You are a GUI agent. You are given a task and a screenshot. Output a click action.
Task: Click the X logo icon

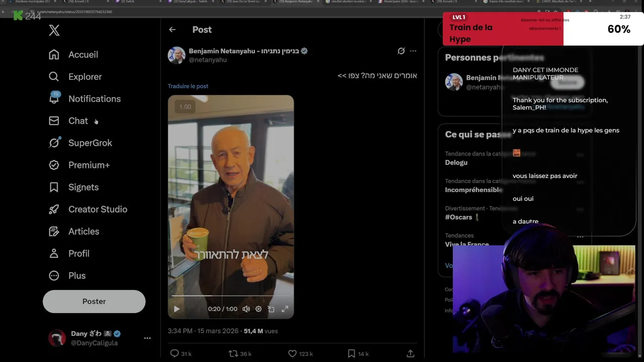(x=54, y=30)
